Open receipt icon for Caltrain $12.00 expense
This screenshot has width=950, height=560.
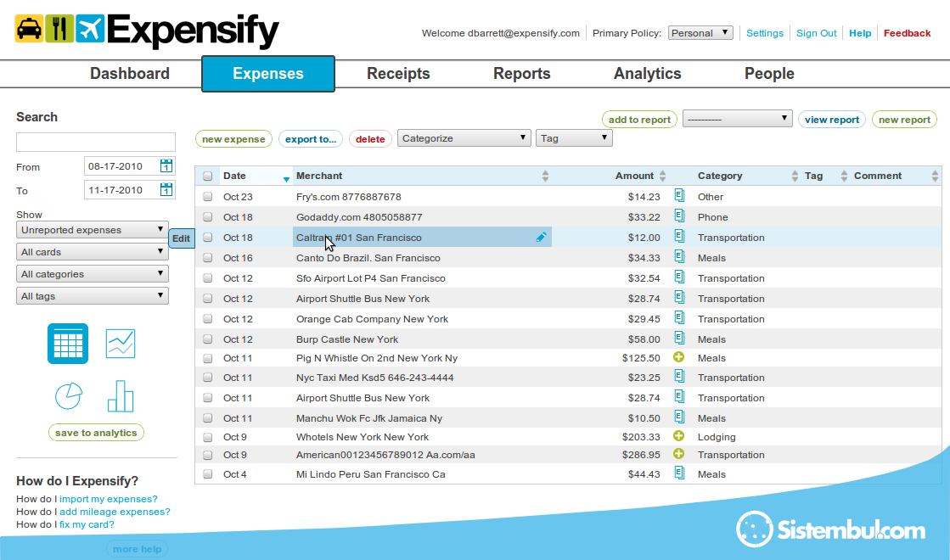(x=679, y=236)
